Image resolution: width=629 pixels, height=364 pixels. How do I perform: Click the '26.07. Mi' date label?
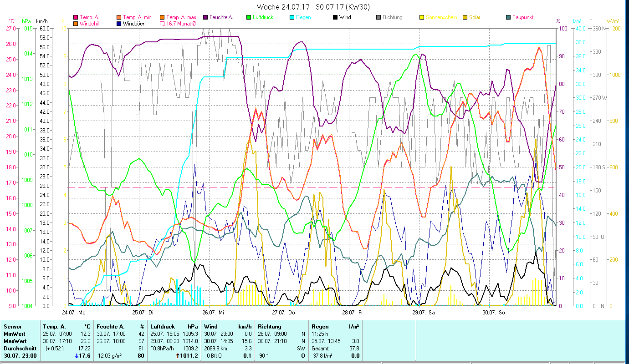click(x=213, y=313)
